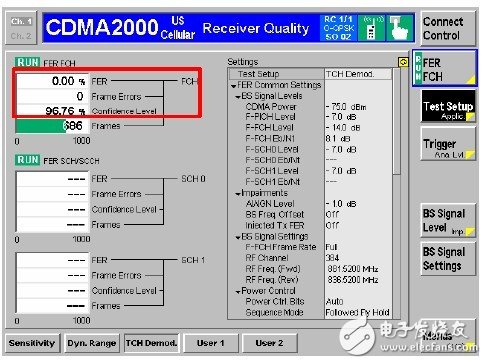The width and height of the screenshot is (487, 364).
Task: Toggle the RUN indicator for FER FCH
Action: coord(27,62)
